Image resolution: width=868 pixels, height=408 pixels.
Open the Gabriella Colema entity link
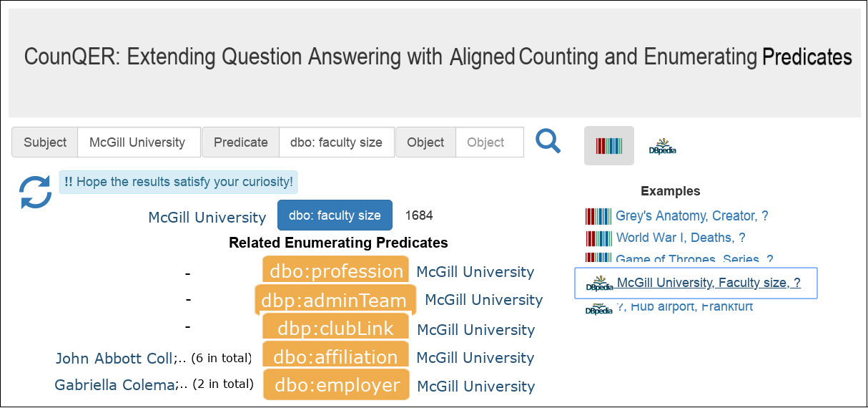click(x=114, y=385)
